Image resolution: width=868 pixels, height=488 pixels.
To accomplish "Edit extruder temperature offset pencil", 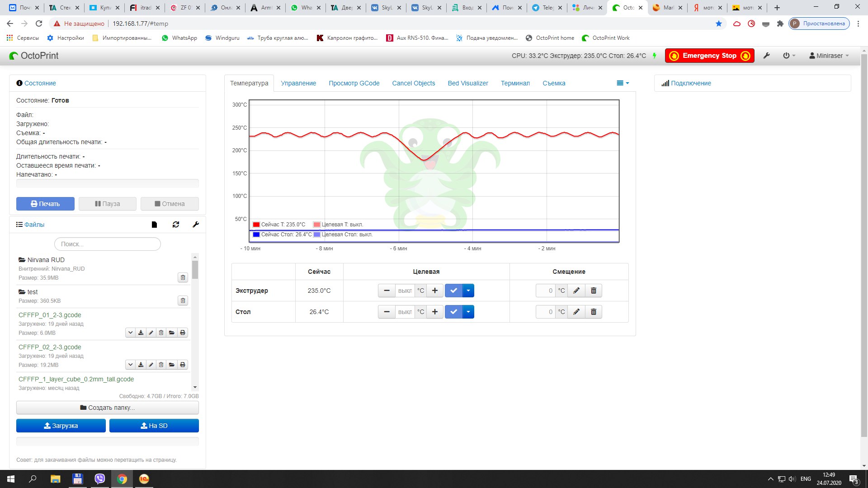I will (x=576, y=291).
